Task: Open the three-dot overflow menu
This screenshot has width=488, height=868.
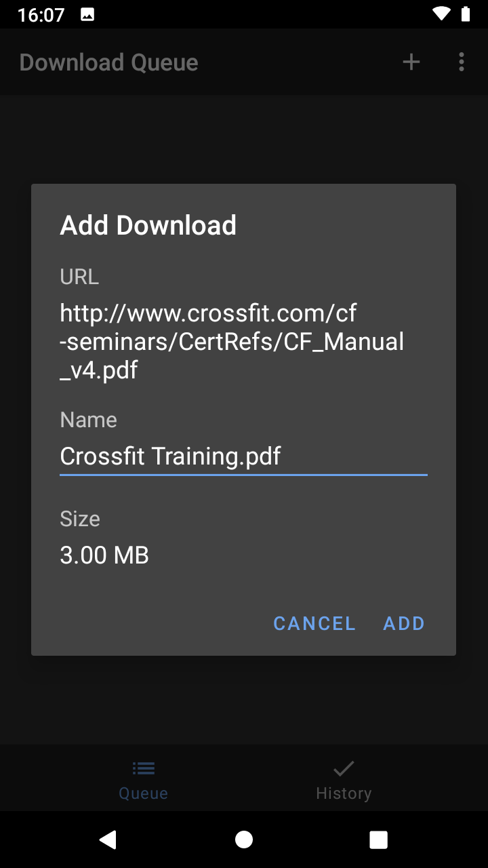Action: [462, 62]
